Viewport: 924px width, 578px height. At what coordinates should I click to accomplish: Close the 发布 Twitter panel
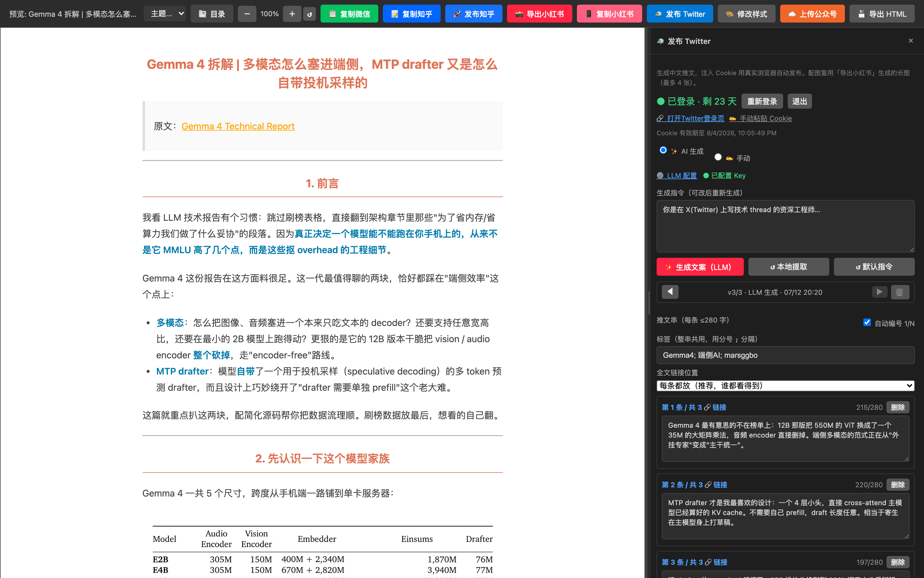pyautogui.click(x=911, y=40)
